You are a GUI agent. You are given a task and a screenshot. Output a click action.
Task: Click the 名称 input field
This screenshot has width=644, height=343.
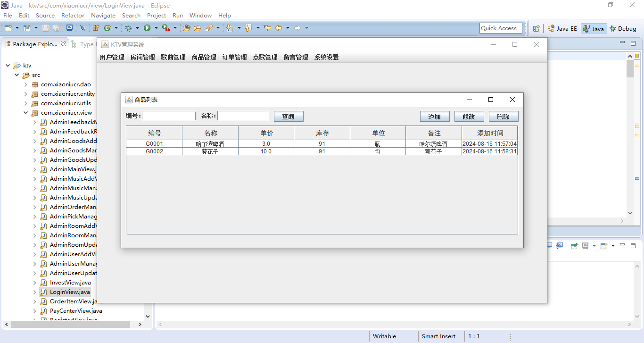pos(243,116)
